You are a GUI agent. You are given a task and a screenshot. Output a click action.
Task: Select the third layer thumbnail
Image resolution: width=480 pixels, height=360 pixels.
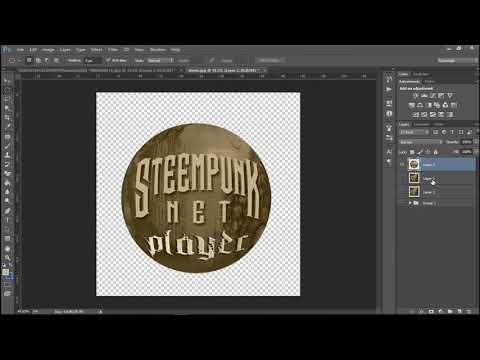tap(414, 192)
